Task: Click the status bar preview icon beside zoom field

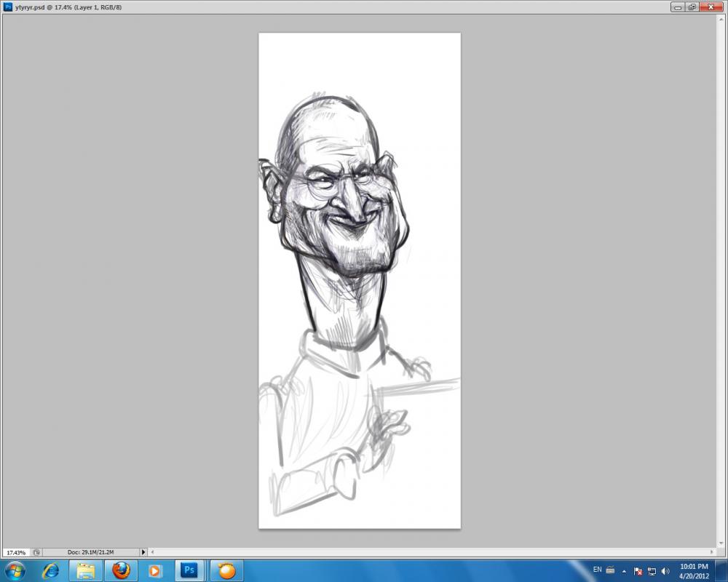Action: [x=36, y=552]
